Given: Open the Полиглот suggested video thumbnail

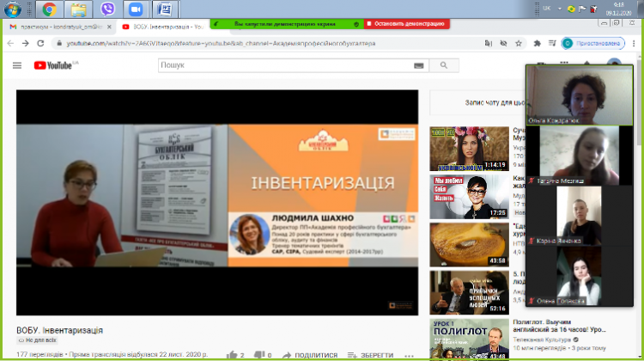Looking at the screenshot, I should [468, 339].
